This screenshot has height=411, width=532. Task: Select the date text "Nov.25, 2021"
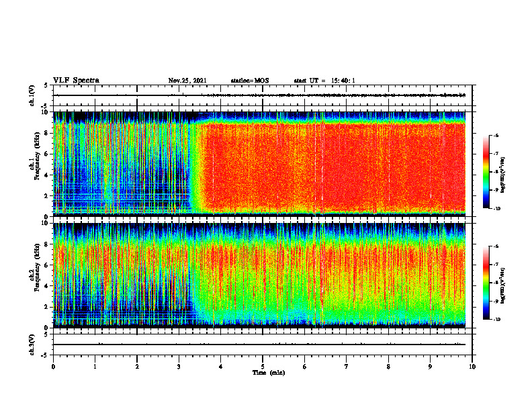tap(187, 81)
